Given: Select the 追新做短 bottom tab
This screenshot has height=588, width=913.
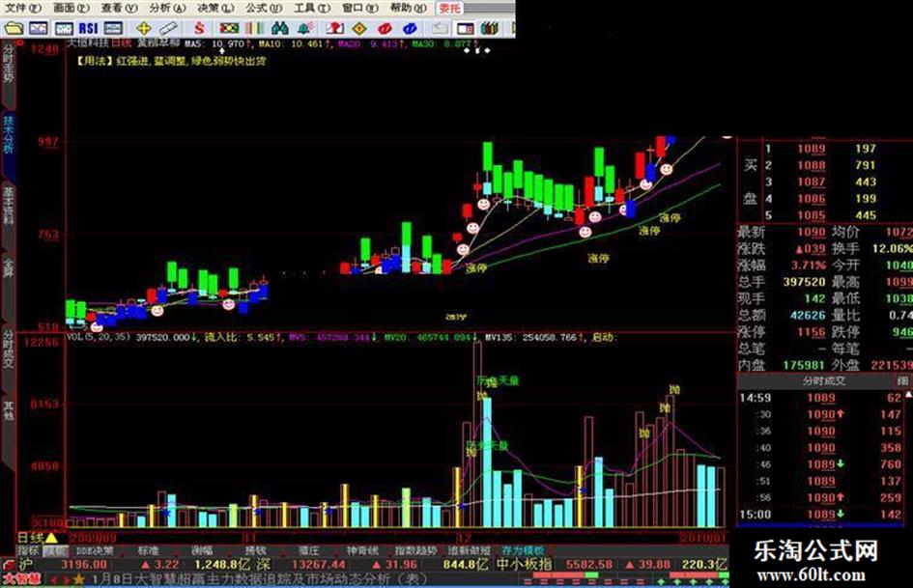Looking at the screenshot, I should click(470, 550).
